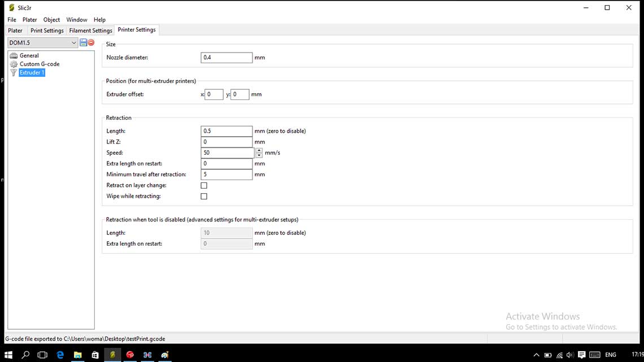
Task: Open the Wi-Fi network flyout
Action: (559, 355)
